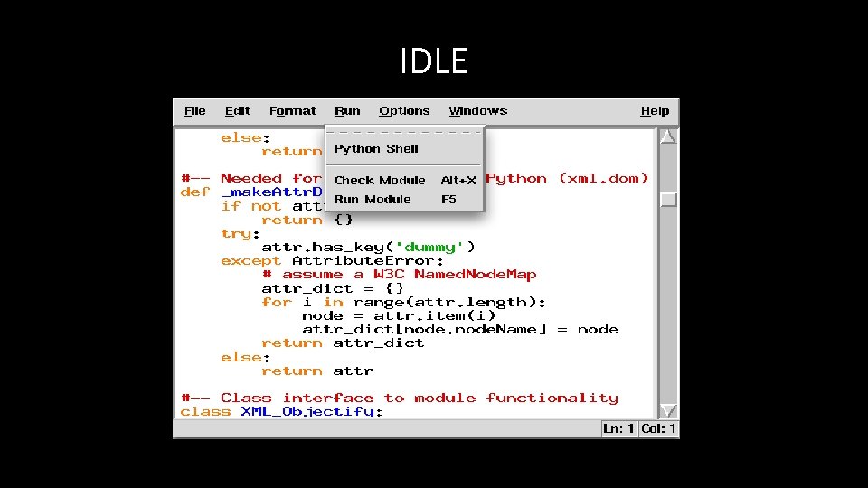Click the 'attr_dict[node.nodeName] = node' line

(460, 330)
